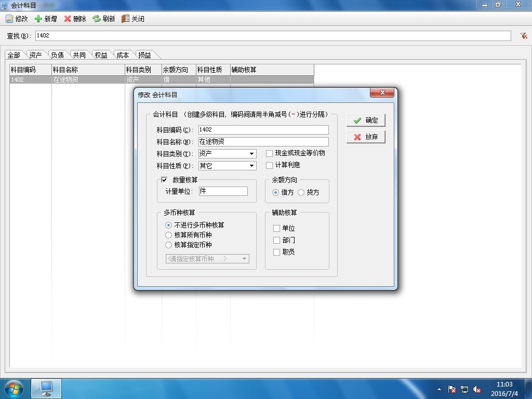Screen dimensions: 532x399
Task: Click the 刷新 (refresh) toolbar button
Action: click(104, 19)
